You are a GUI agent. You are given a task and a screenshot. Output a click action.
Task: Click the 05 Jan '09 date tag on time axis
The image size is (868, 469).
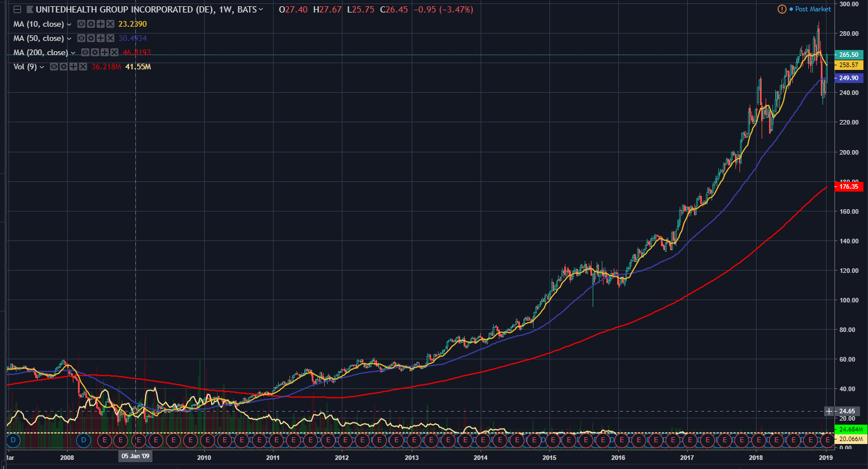click(135, 456)
